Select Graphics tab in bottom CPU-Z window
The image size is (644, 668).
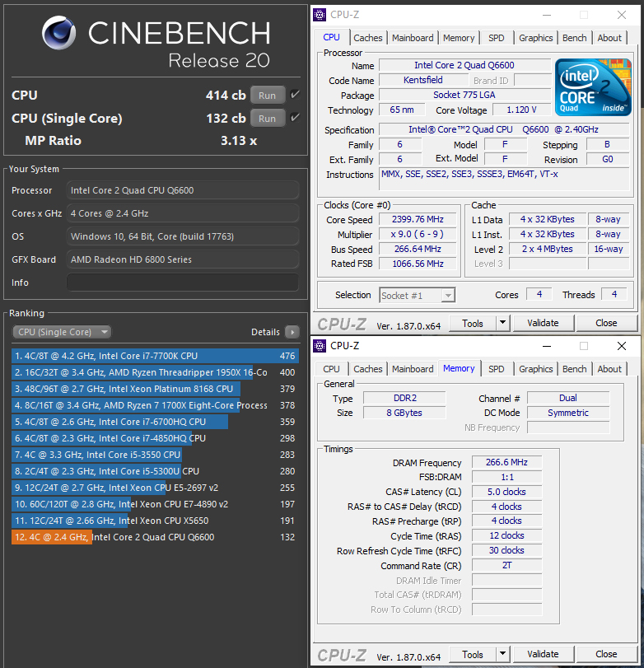(x=536, y=369)
